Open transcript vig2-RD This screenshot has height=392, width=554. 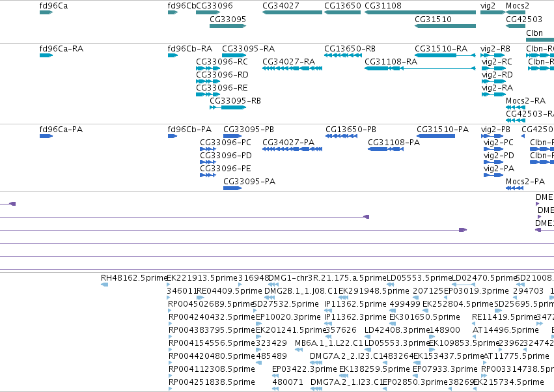coord(493,81)
